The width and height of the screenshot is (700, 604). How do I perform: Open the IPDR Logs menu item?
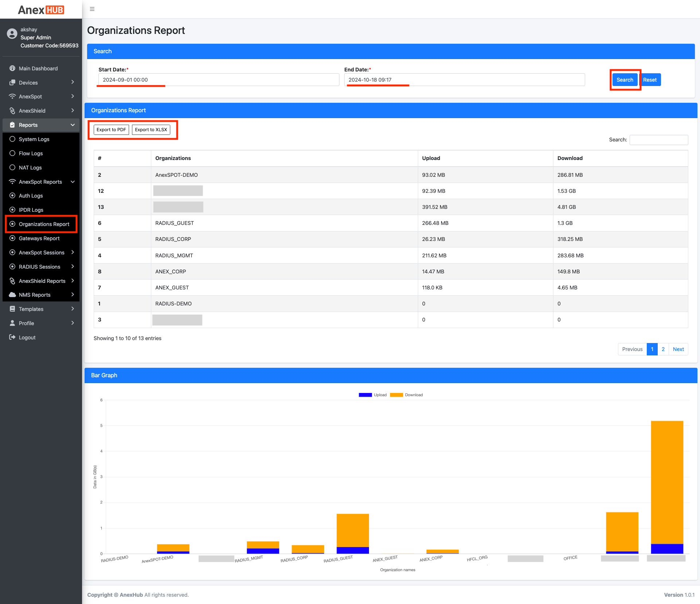tap(31, 210)
